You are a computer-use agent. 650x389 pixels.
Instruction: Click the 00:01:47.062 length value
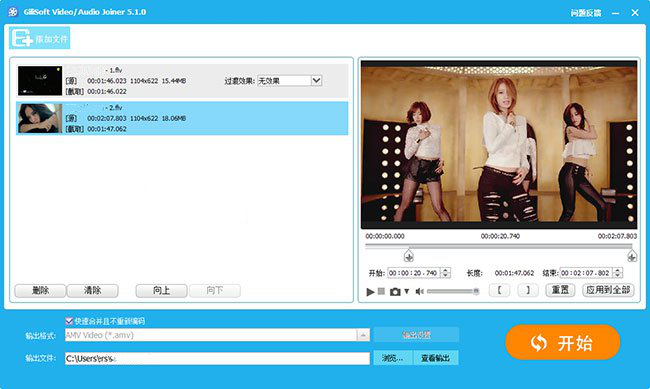pyautogui.click(x=514, y=273)
